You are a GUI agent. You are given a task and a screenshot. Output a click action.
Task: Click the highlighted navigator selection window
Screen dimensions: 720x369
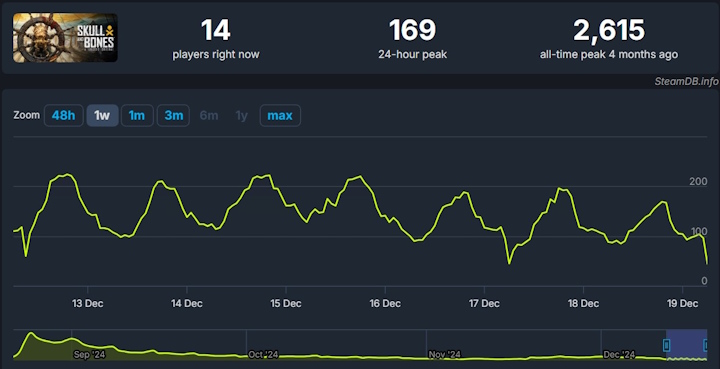pyautogui.click(x=686, y=345)
